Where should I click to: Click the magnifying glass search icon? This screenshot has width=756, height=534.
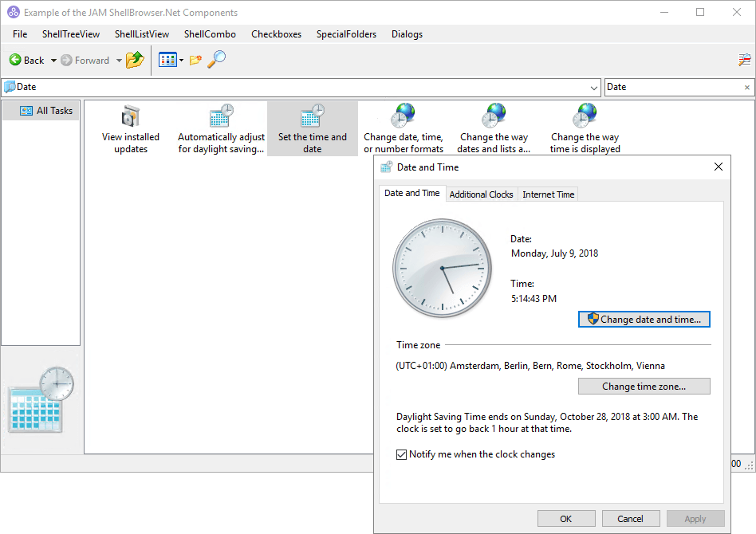(x=217, y=60)
